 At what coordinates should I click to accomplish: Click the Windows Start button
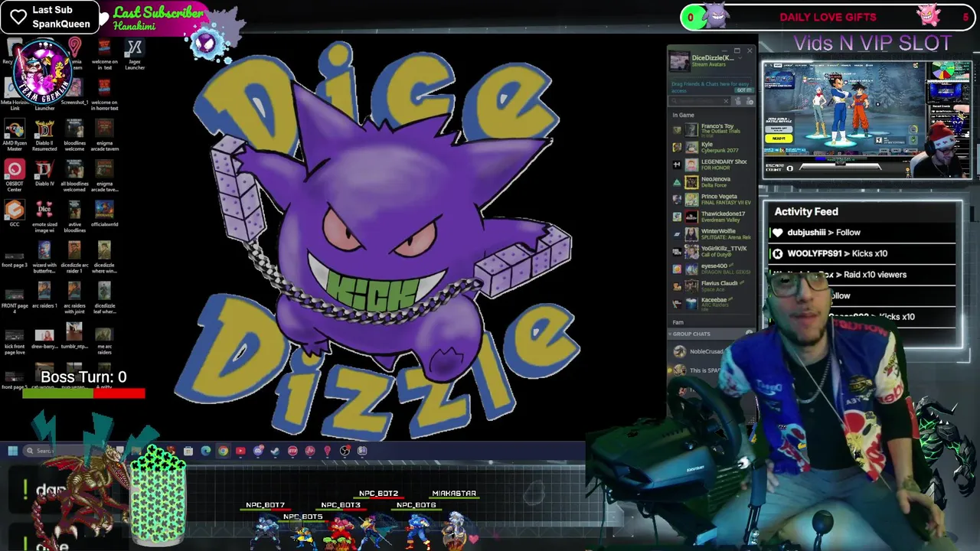[13, 451]
